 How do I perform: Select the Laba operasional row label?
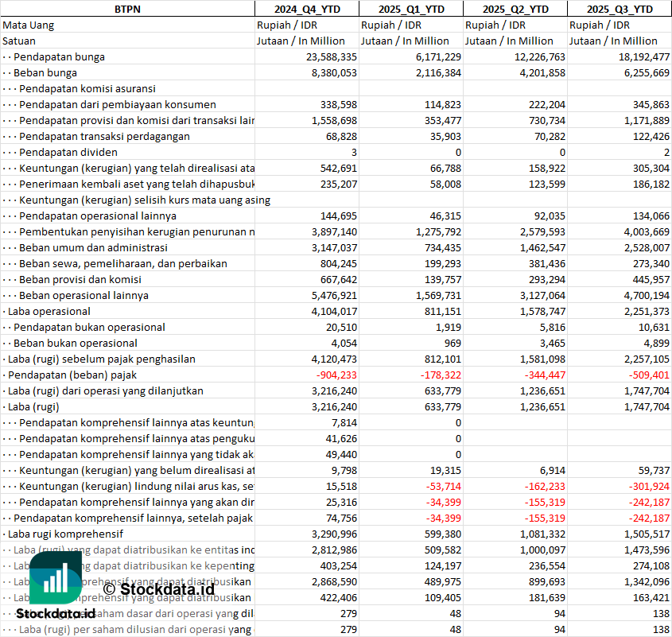click(49, 311)
